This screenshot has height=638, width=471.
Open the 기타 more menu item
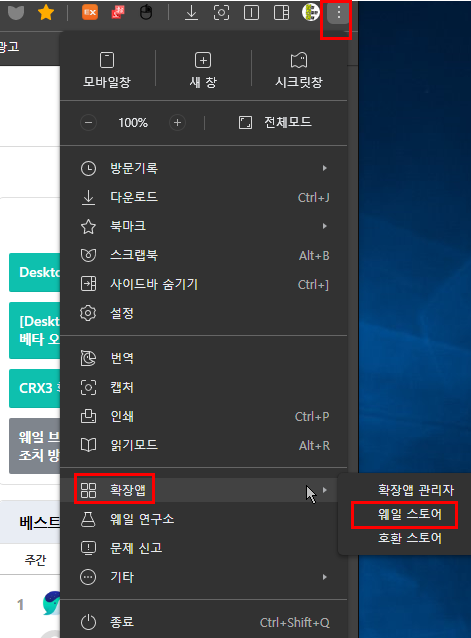pyautogui.click(x=203, y=577)
